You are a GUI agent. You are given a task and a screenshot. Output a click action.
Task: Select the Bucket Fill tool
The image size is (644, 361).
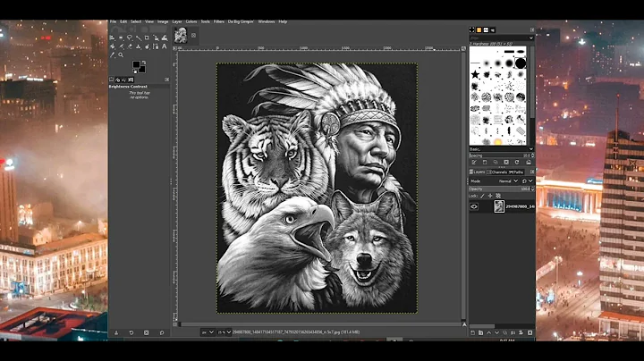click(x=113, y=46)
